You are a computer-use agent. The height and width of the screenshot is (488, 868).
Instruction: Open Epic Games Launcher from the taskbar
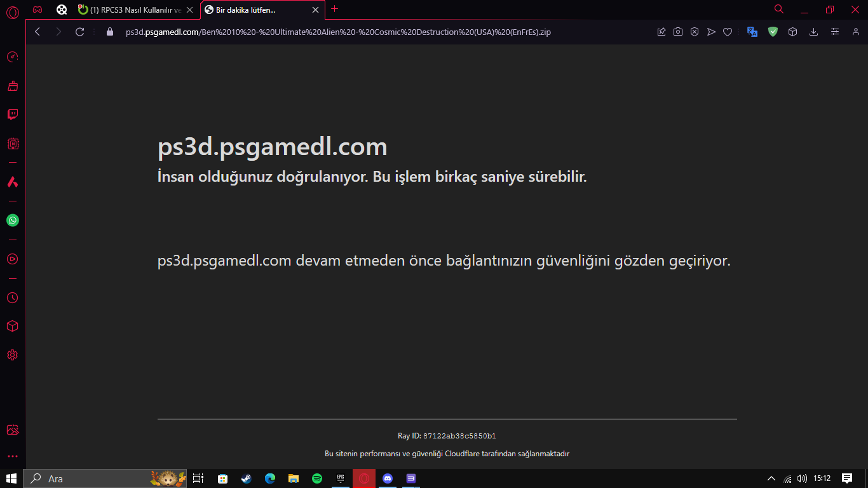point(341,478)
